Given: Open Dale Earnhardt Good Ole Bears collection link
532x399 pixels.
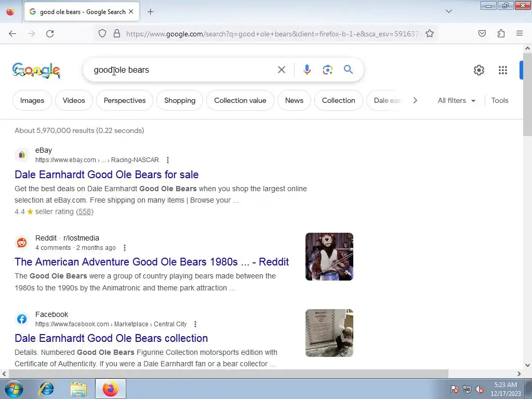Looking at the screenshot, I should click(111, 338).
